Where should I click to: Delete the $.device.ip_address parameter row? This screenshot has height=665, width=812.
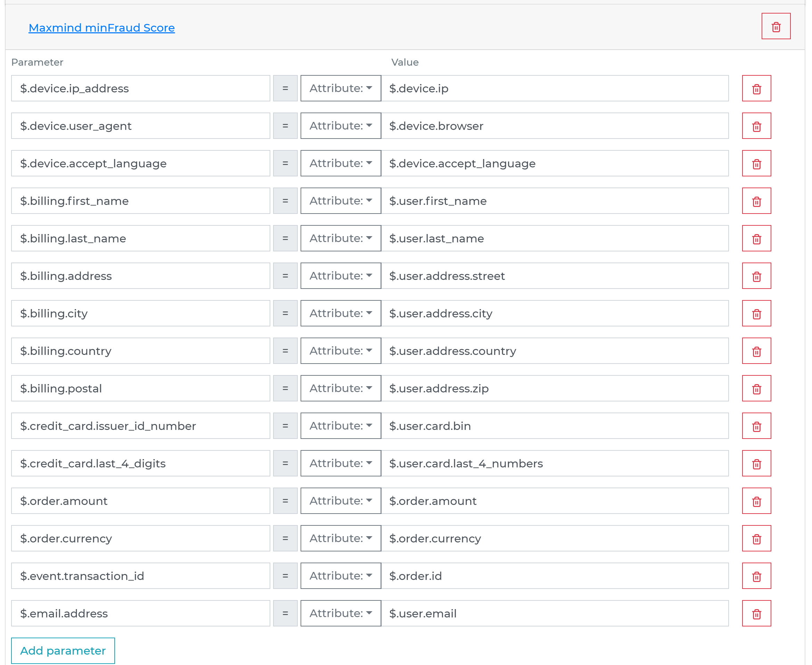point(756,89)
